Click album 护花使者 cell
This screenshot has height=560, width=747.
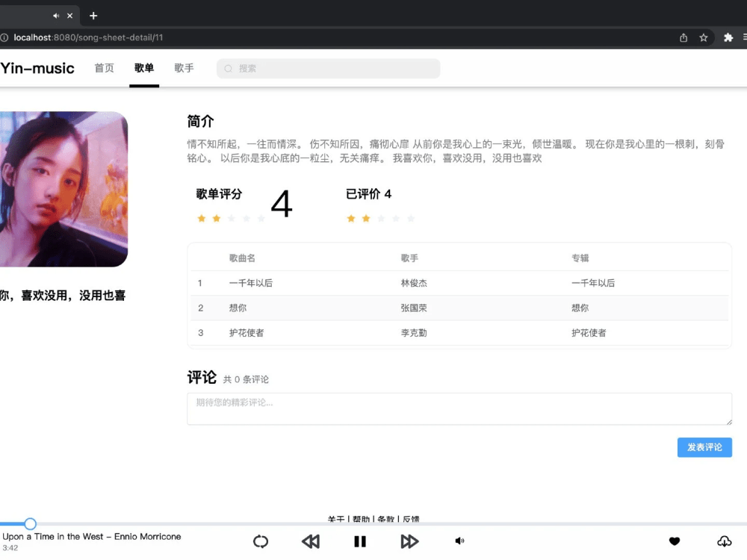589,333
